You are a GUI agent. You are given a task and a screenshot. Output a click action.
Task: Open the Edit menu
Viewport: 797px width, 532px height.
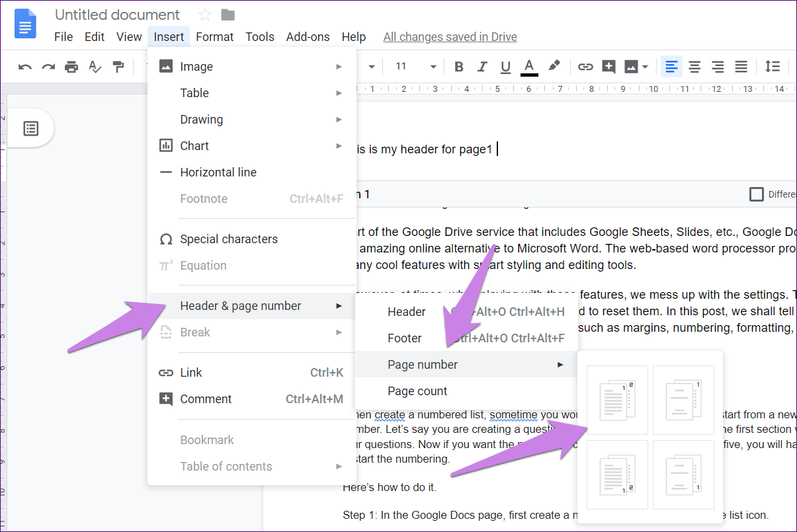click(95, 37)
